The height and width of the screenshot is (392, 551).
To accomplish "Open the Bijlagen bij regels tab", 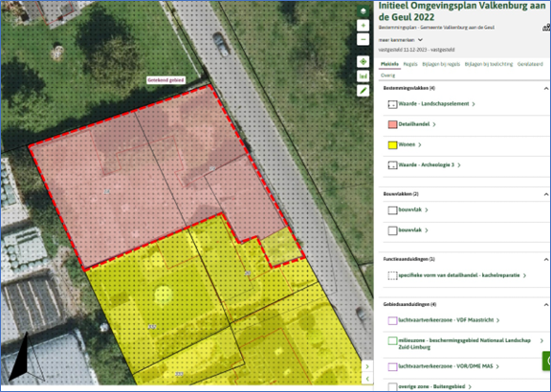I will coord(441,64).
